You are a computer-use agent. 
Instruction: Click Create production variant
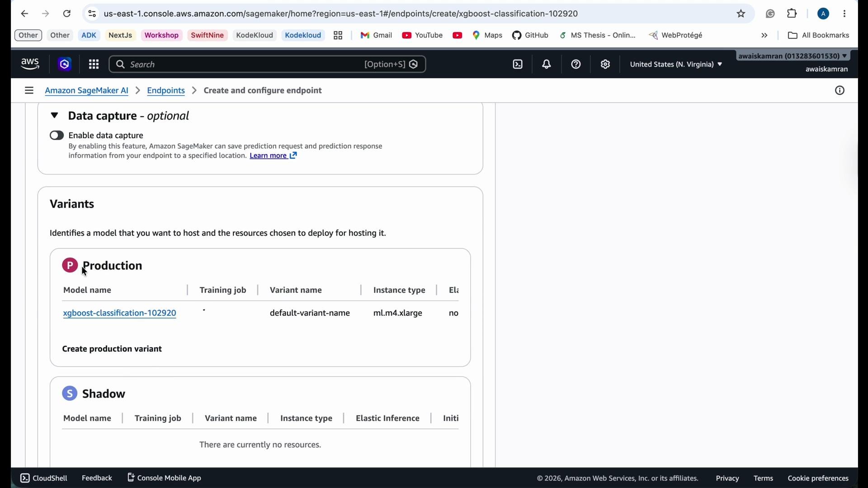pos(112,349)
